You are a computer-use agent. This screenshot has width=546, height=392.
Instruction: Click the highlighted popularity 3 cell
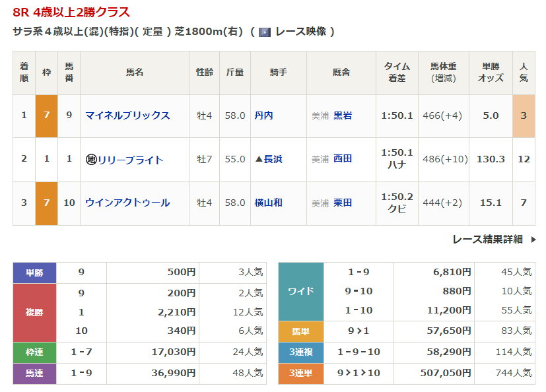(x=524, y=115)
